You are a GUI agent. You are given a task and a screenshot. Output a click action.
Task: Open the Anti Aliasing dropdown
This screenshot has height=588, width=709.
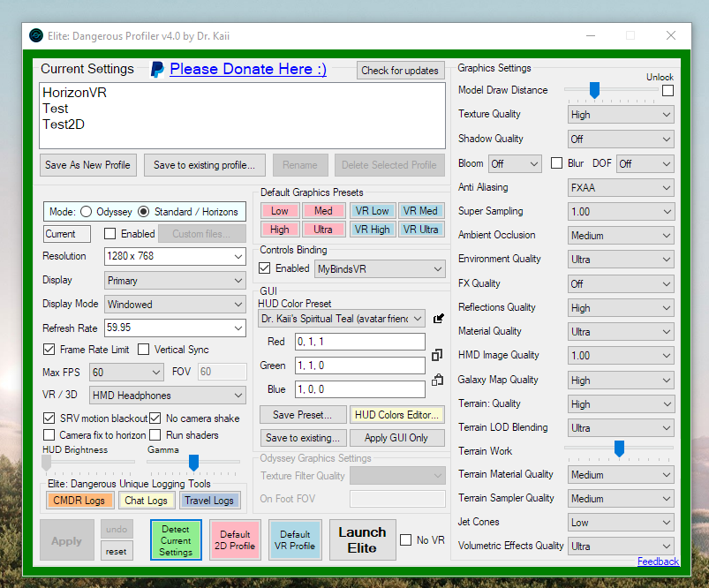tap(621, 188)
